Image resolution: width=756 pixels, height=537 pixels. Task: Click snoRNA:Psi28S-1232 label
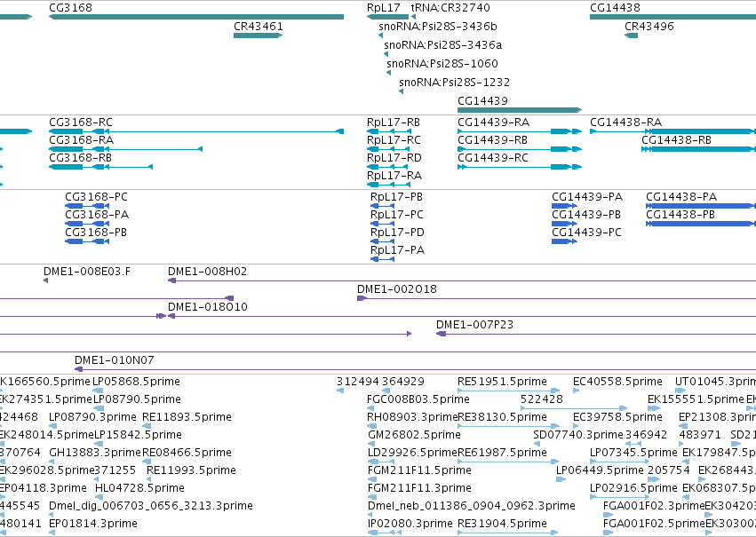pyautogui.click(x=454, y=83)
